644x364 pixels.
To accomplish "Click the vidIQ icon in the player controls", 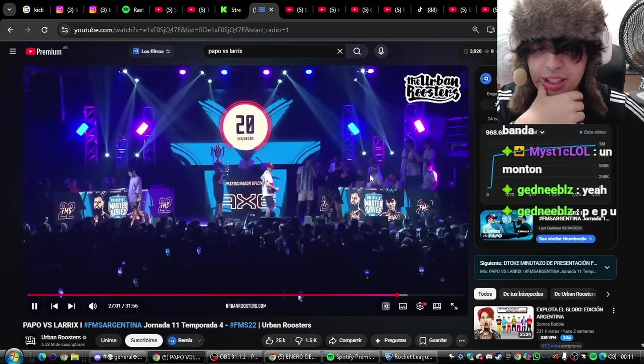I will [386, 306].
